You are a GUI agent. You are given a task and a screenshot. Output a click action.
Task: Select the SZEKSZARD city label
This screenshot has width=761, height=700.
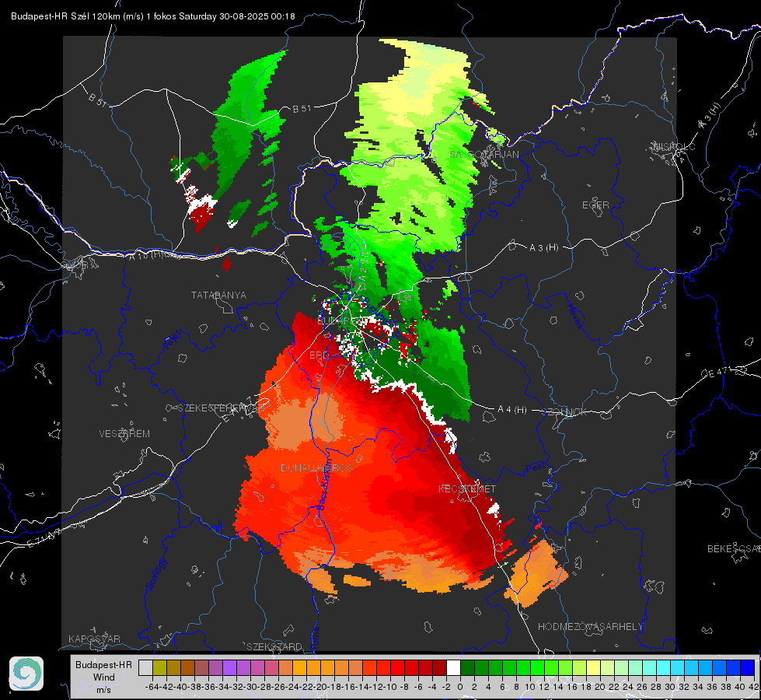point(274,646)
